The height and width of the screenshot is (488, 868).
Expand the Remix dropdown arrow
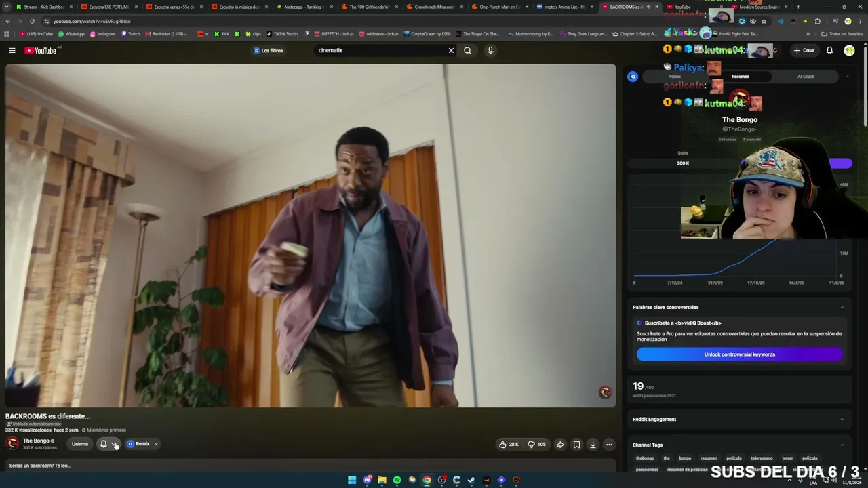[156, 444]
